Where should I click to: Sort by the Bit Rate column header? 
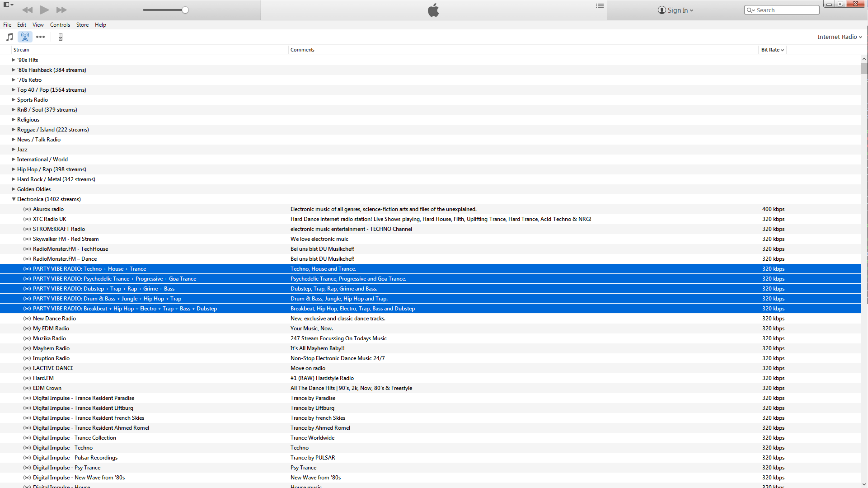(772, 50)
